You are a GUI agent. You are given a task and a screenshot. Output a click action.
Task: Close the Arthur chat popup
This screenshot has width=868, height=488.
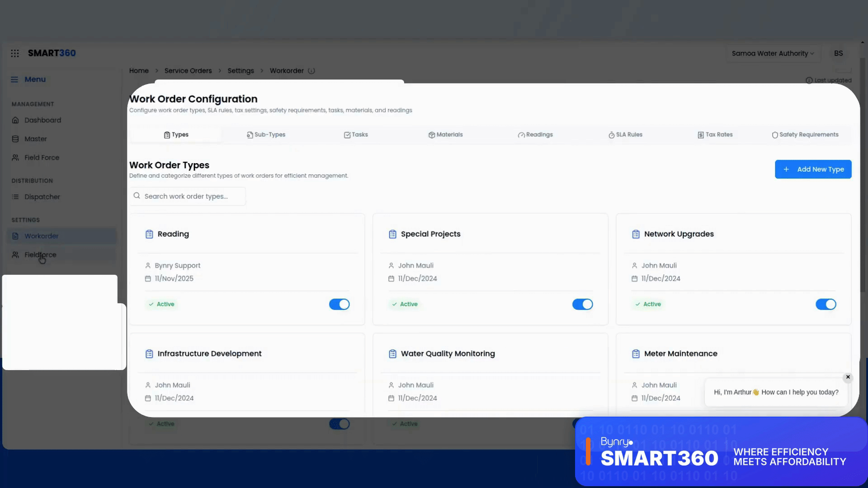tap(848, 377)
